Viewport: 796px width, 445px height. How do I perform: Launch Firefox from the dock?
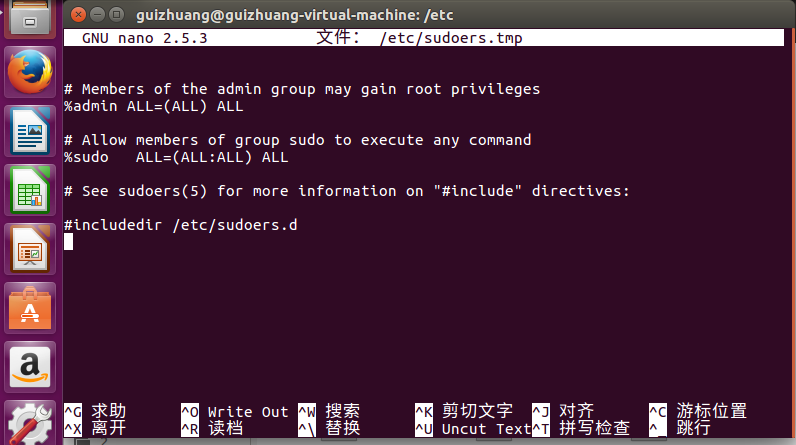tap(29, 73)
